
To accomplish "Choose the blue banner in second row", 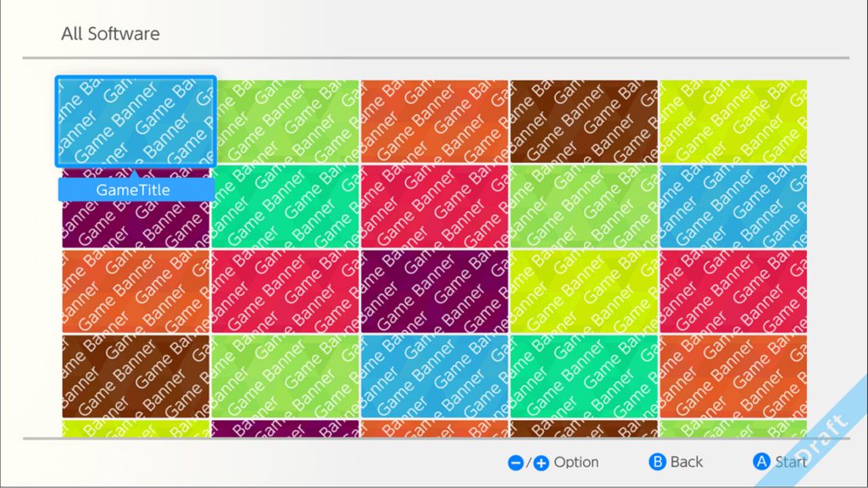I will [x=732, y=206].
